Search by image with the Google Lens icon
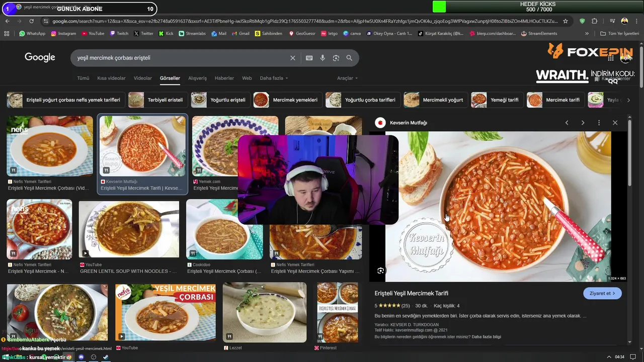The image size is (644, 362). point(336,58)
